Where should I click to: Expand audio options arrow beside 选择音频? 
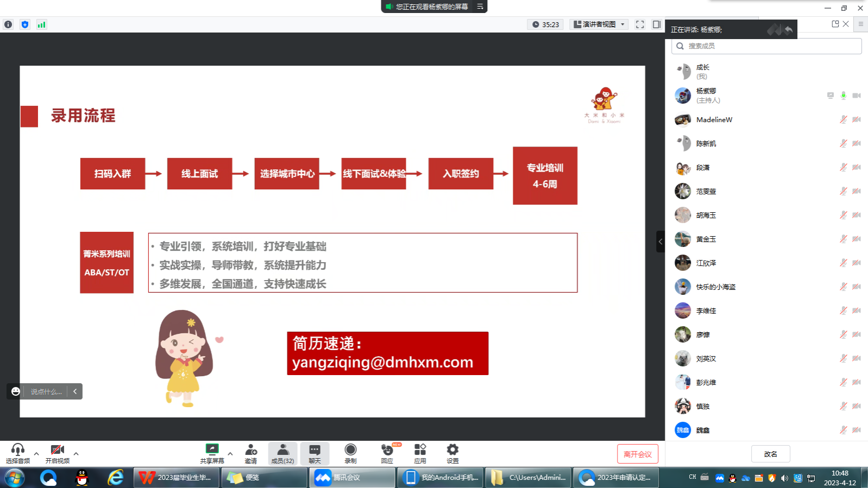[36, 454]
